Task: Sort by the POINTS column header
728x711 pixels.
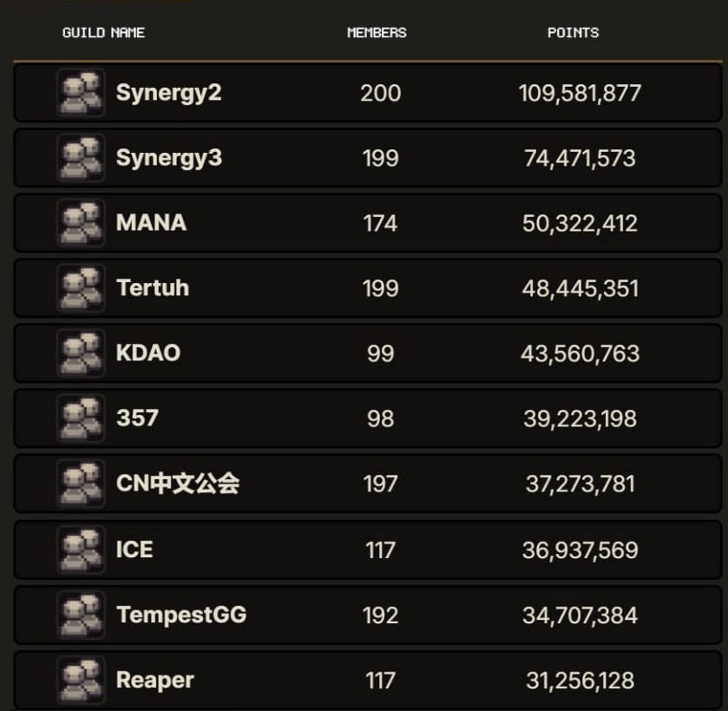Action: click(575, 33)
